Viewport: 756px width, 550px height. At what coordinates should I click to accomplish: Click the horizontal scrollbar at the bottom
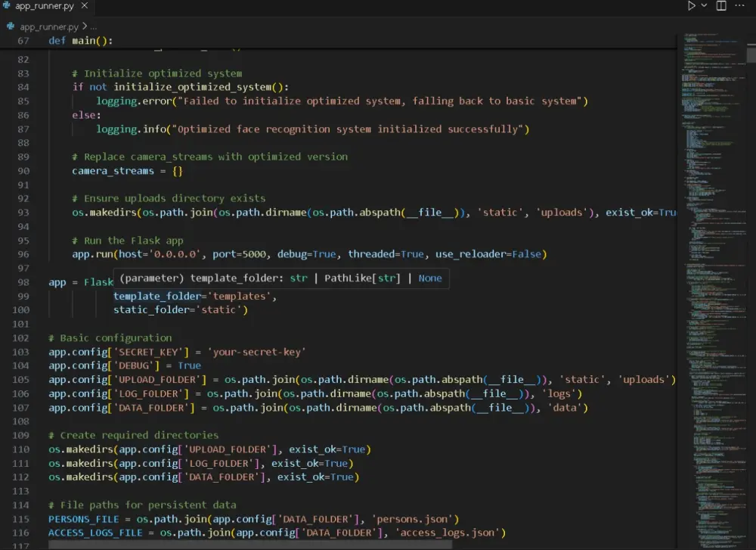click(x=251, y=545)
